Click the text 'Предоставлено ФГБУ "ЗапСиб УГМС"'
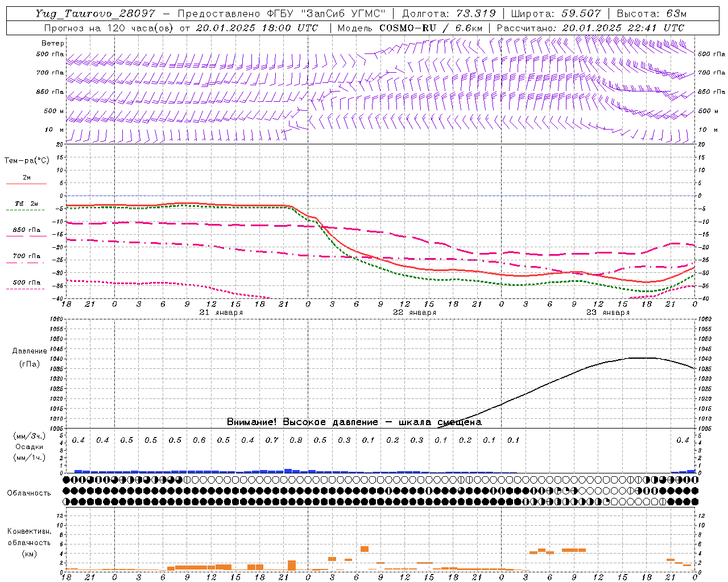The width and height of the screenshot is (728, 582). point(282,14)
